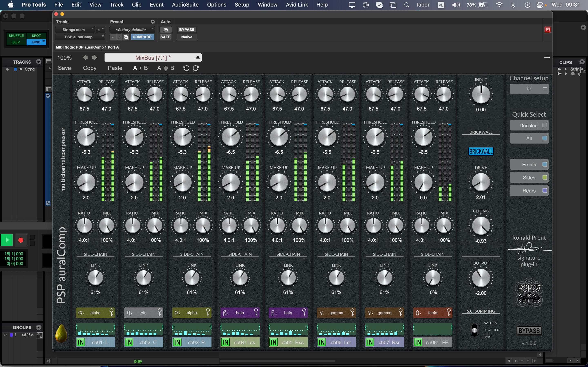The height and width of the screenshot is (367, 588).
Task: Open the MixBus [7.1] preset dropdown
Action: (153, 57)
